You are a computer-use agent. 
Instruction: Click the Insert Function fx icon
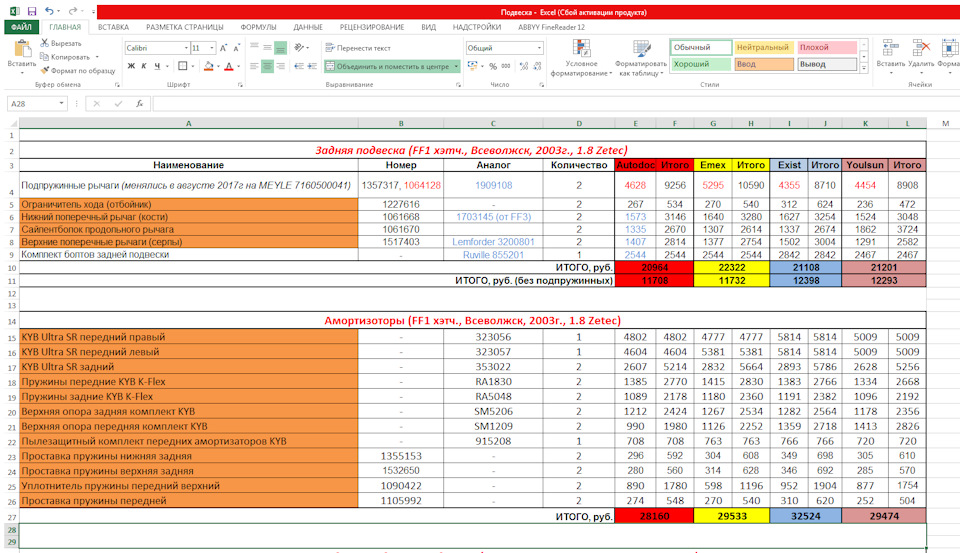point(140,103)
